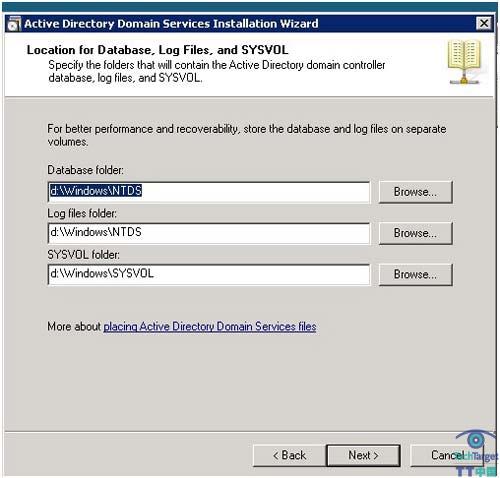Click the 'SYSVOL folder:' label
500x478 pixels.
click(x=83, y=255)
